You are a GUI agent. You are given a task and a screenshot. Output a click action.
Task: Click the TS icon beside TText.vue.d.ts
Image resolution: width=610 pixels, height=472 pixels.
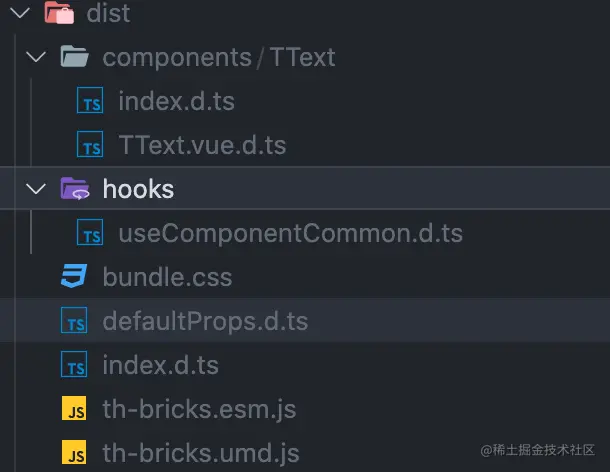pyautogui.click(x=90, y=144)
